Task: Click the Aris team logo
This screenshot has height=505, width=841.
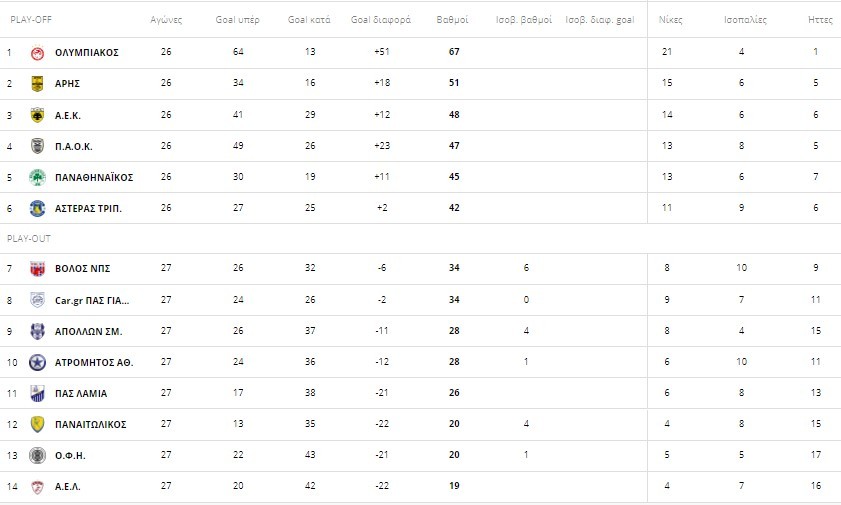Action: pos(37,83)
